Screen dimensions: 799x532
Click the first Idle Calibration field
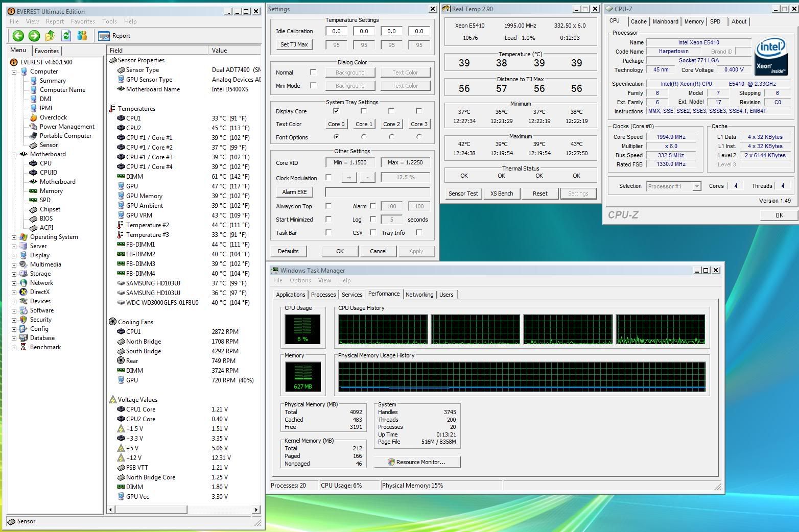(336, 31)
